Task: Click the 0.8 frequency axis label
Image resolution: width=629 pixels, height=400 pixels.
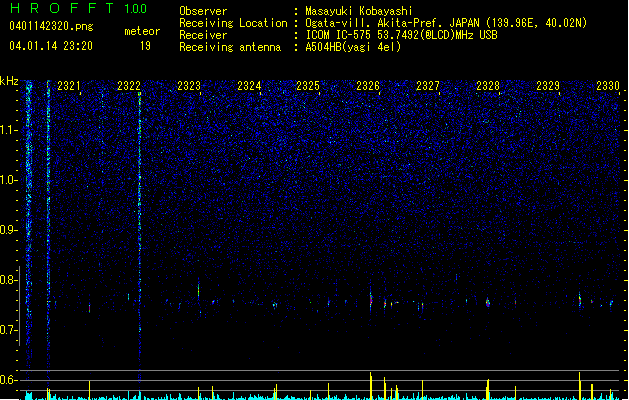Action: point(9,280)
